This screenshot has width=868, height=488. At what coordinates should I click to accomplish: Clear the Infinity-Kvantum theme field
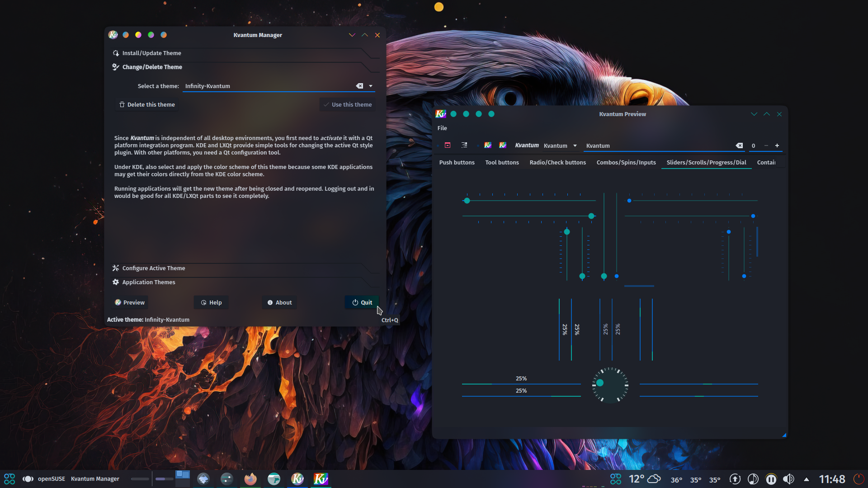(x=359, y=86)
